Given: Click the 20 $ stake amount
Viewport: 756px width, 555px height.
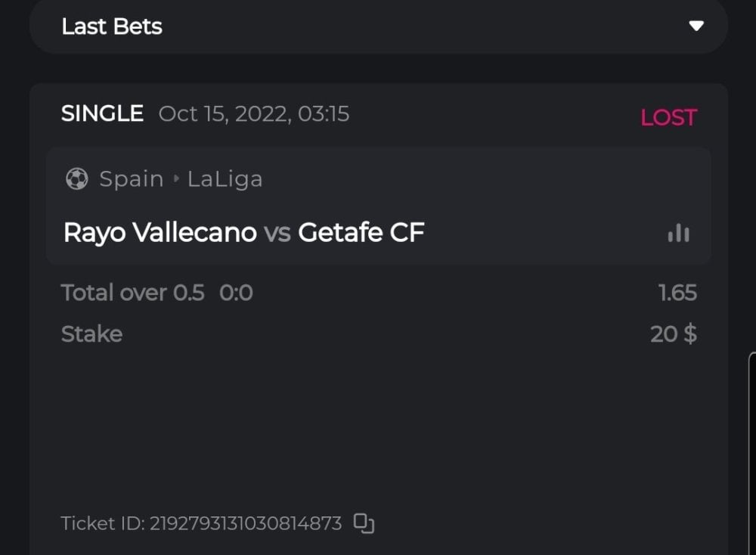Looking at the screenshot, I should tap(674, 333).
